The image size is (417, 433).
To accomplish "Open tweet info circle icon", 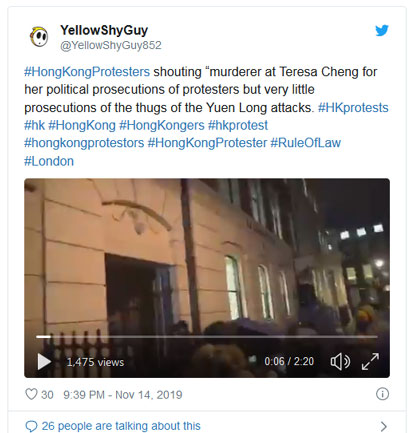I will click(382, 394).
